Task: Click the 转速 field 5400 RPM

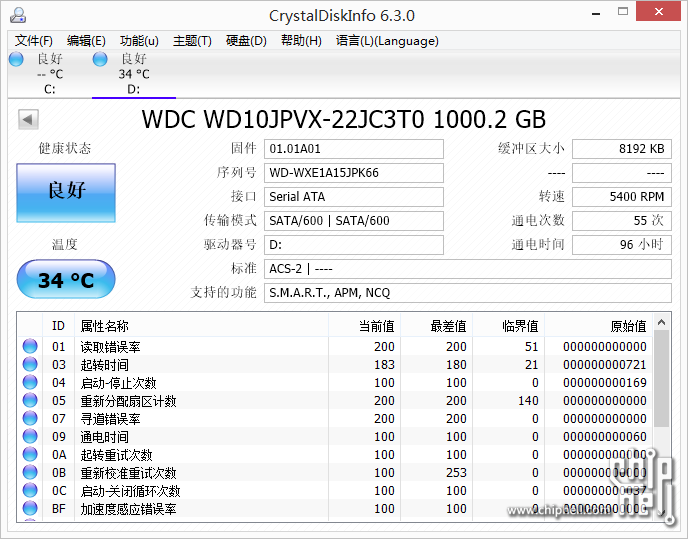Action: [622, 197]
